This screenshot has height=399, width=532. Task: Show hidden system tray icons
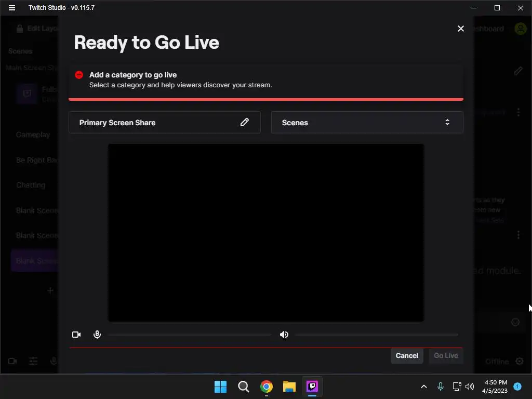424,387
